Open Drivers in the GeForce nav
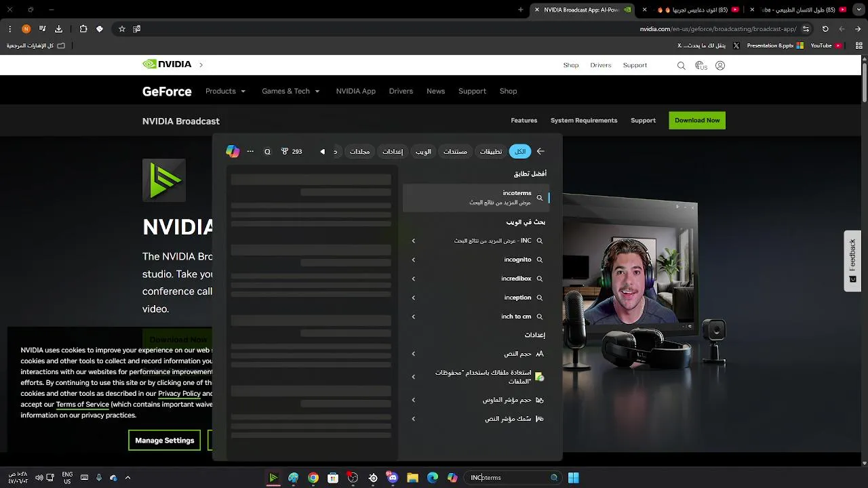 (401, 91)
